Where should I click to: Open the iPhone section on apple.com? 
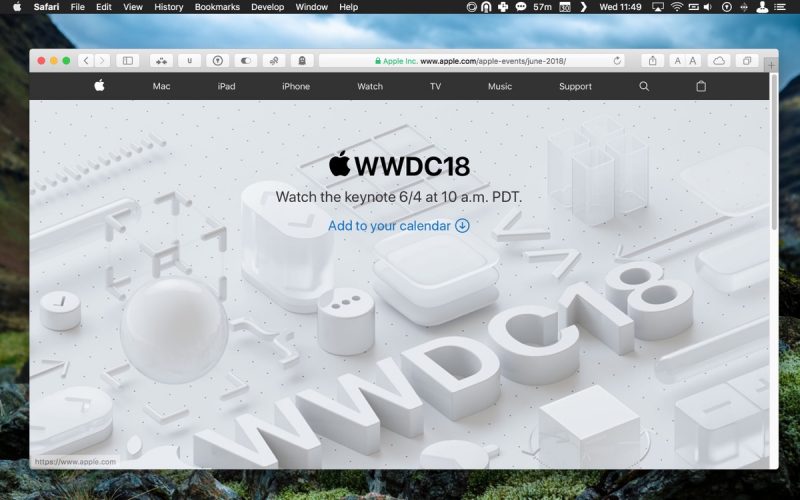pos(296,86)
